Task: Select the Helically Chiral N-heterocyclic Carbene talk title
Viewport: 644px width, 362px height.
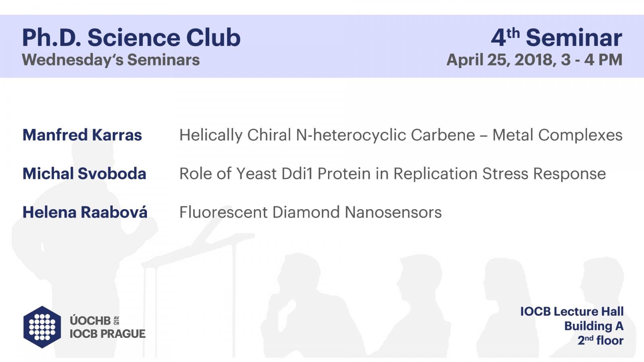Action: [401, 135]
